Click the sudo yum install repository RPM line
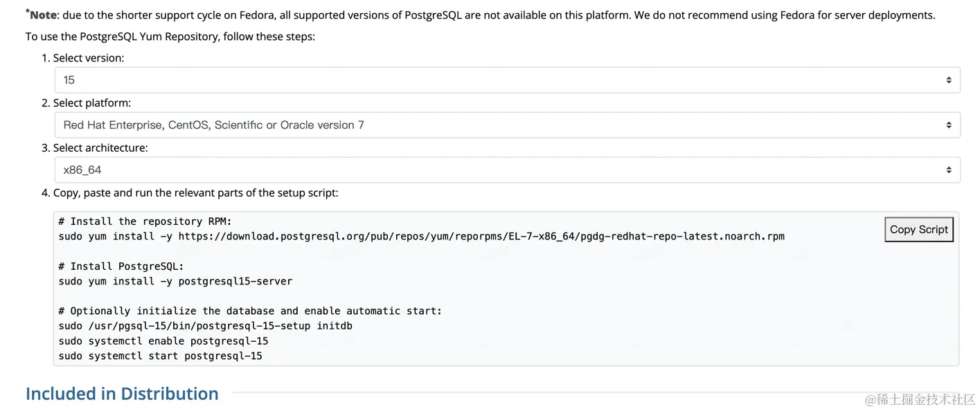This screenshot has width=980, height=411. point(422,237)
